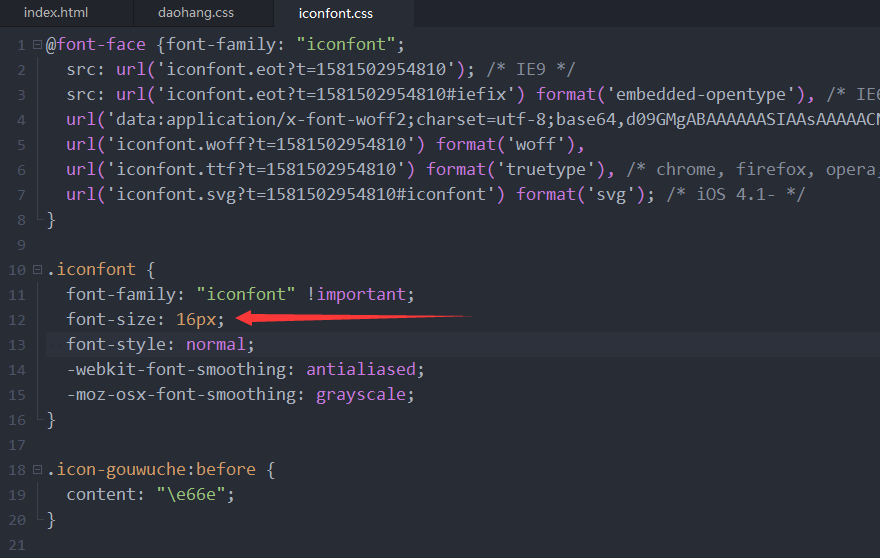Click the /* iOS 4.1- */ comment
The height and width of the screenshot is (558, 880).
tap(736, 194)
